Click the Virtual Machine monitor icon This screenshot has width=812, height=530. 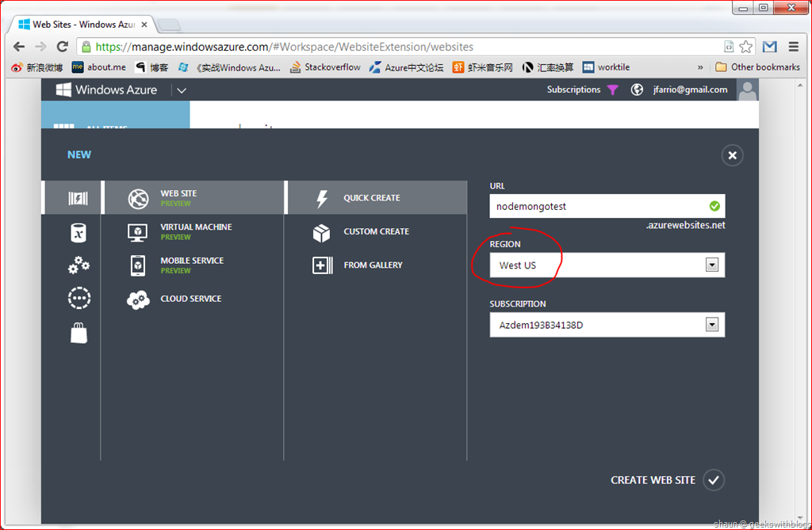pos(137,232)
